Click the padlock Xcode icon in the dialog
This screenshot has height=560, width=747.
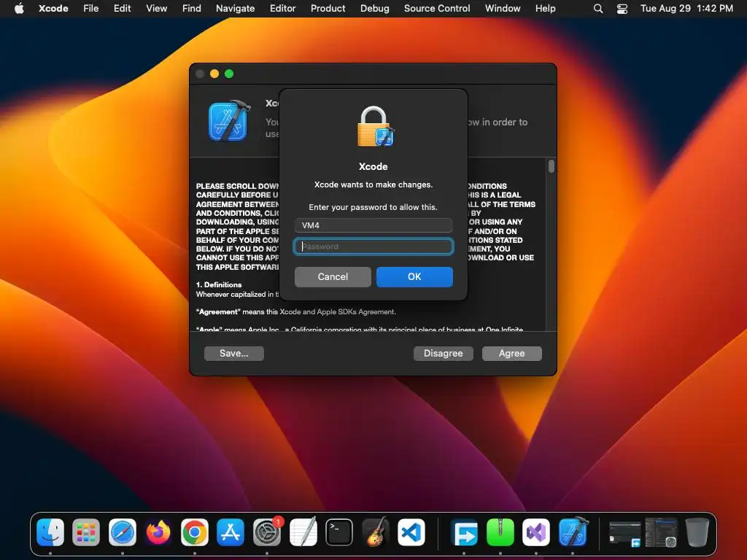pyautogui.click(x=376, y=126)
